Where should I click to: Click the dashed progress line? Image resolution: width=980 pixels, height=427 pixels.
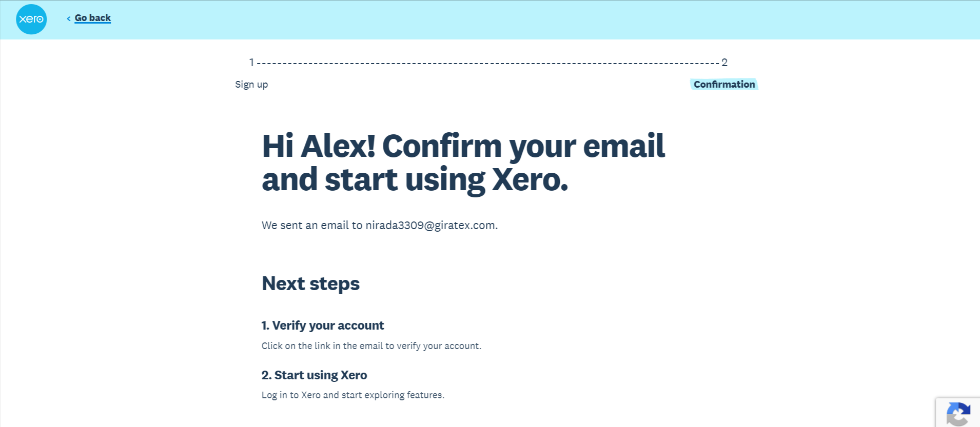coord(487,63)
